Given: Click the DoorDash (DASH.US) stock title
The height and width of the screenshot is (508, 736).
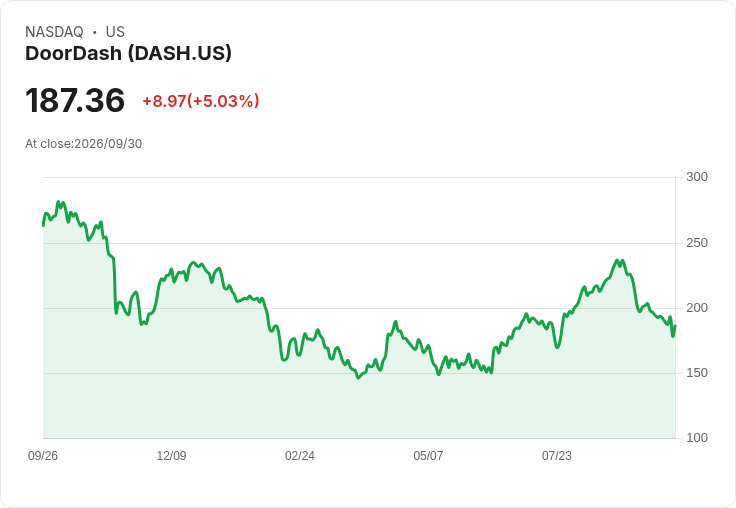Looking at the screenshot, I should (x=128, y=54).
